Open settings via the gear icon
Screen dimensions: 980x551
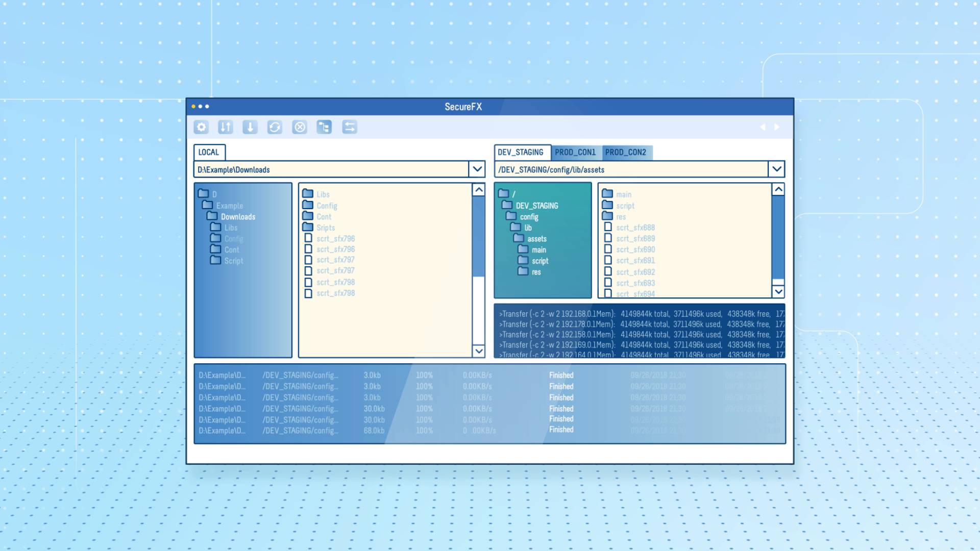pos(201,127)
